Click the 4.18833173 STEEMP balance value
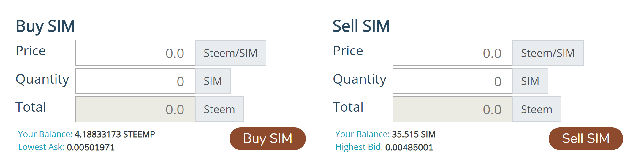Viewport: 644px width, 167px height. tap(115, 134)
